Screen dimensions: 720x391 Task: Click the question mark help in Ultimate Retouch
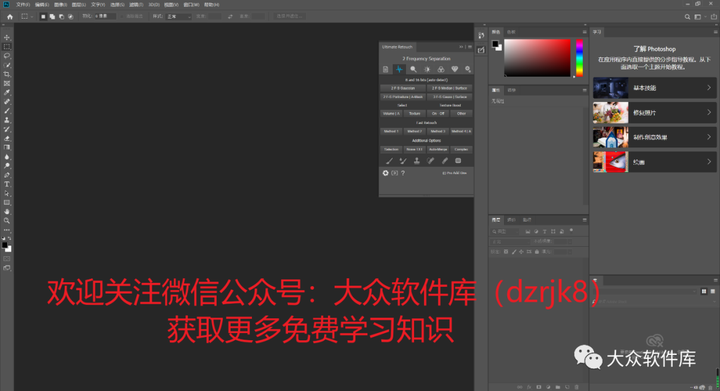[403, 173]
